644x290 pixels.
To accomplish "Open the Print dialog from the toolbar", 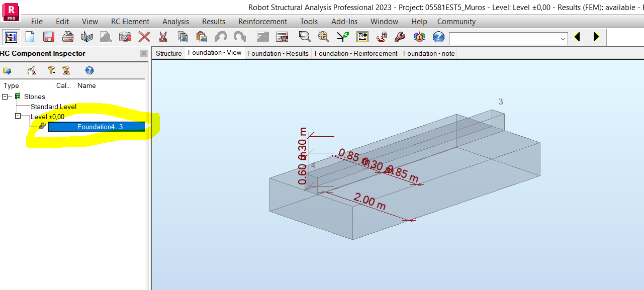I will click(x=67, y=37).
